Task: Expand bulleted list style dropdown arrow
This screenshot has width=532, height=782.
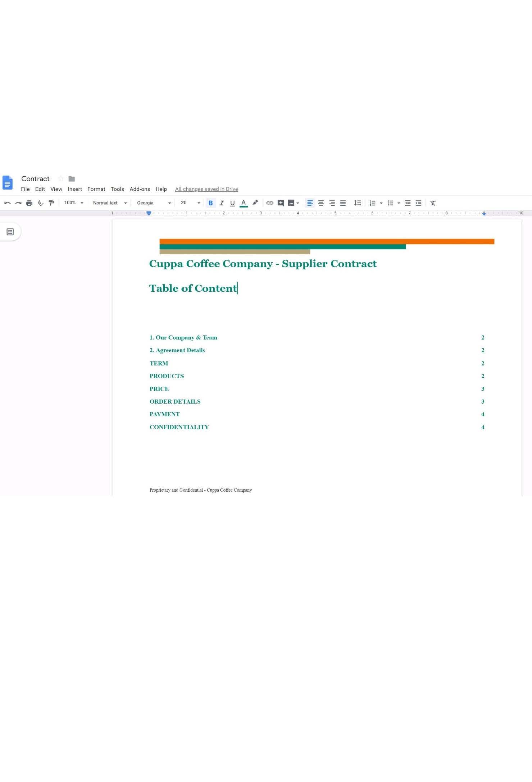Action: (399, 204)
